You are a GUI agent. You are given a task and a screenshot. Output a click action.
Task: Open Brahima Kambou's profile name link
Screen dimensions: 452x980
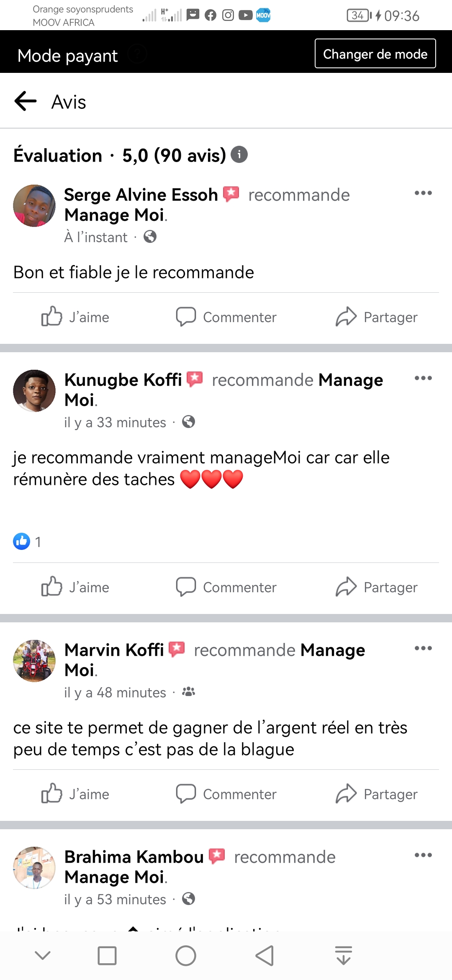[134, 857]
